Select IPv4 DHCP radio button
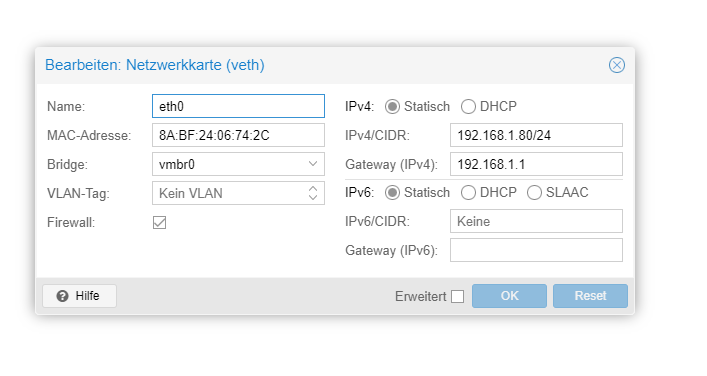Image resolution: width=707 pixels, height=376 pixels. 468,106
